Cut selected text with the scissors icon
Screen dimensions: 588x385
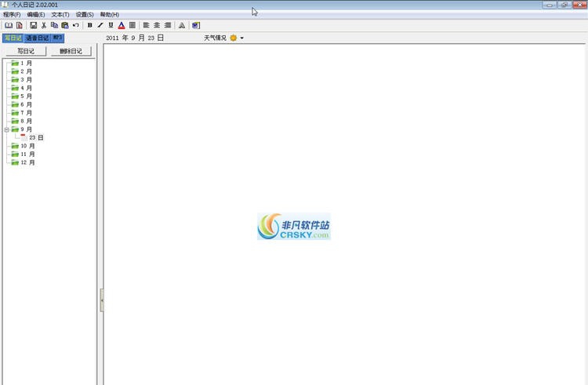tap(44, 25)
